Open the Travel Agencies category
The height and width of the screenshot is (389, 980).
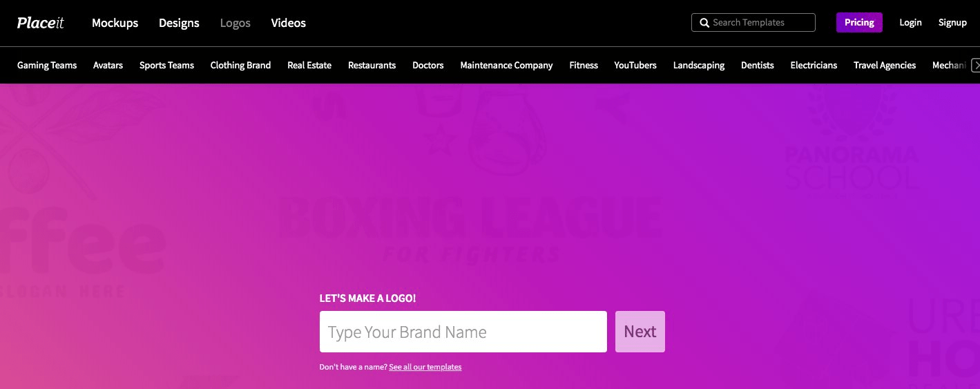[884, 65]
